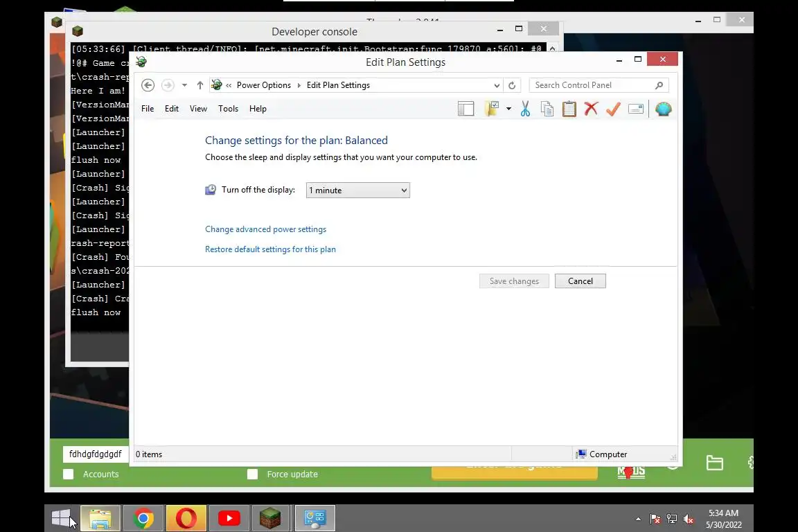Refresh the Edit Plan Settings page
The width and height of the screenshot is (798, 532).
point(512,85)
